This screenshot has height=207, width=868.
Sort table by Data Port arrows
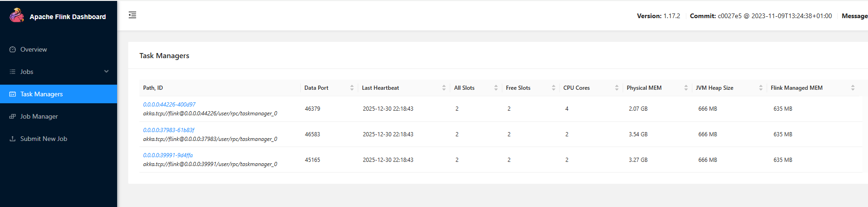point(352,88)
